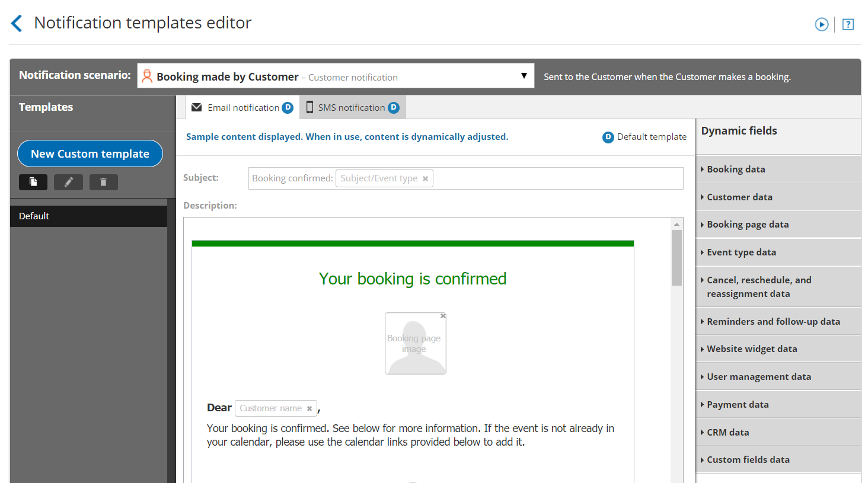Open the video tutorial play icon
The width and height of the screenshot is (868, 483).
[x=821, y=24]
